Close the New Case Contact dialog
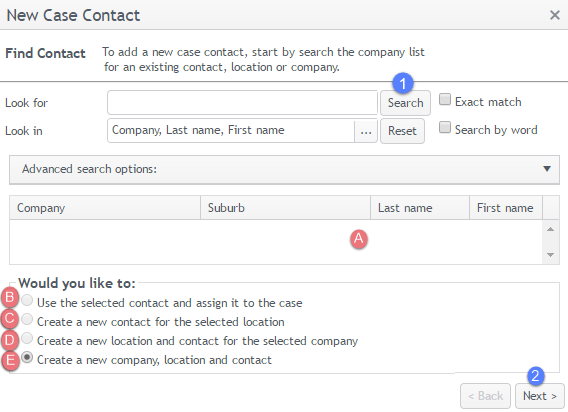The height and width of the screenshot is (412, 568). coord(555,15)
